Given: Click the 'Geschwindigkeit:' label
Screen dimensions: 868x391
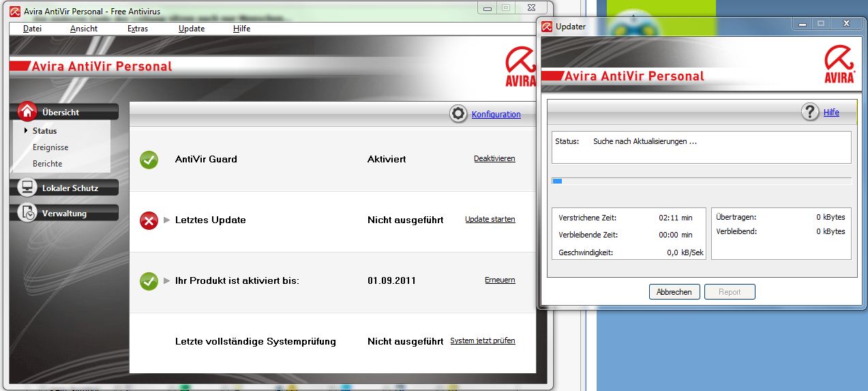Looking at the screenshot, I should (x=586, y=252).
